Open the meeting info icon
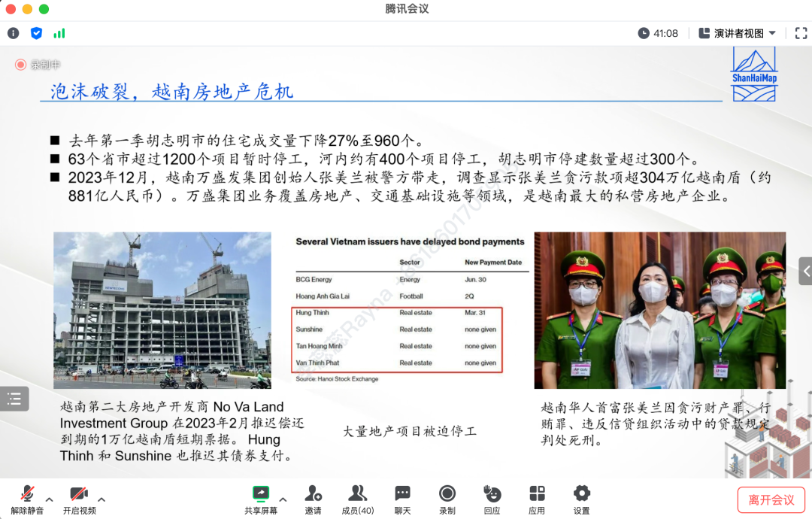This screenshot has height=519, width=812. pos(13,34)
